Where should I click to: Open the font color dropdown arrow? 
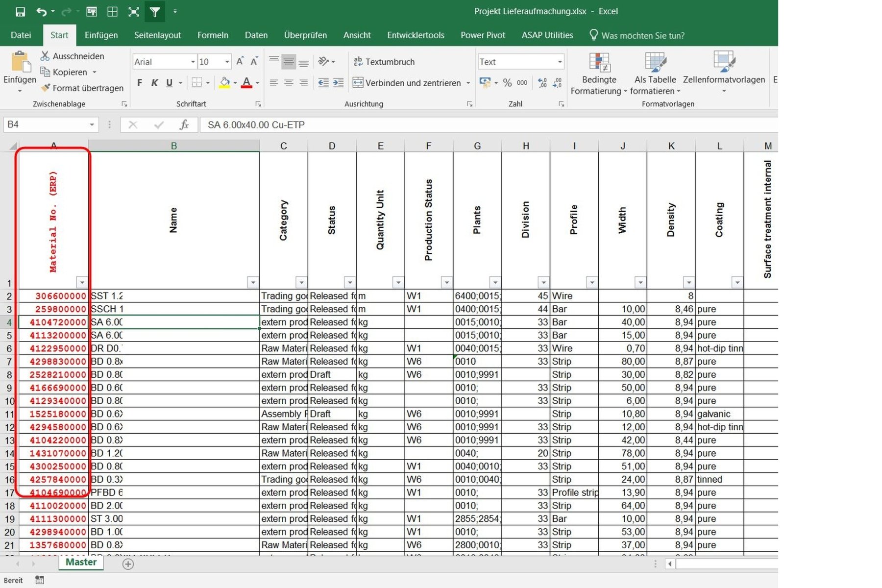point(257,83)
